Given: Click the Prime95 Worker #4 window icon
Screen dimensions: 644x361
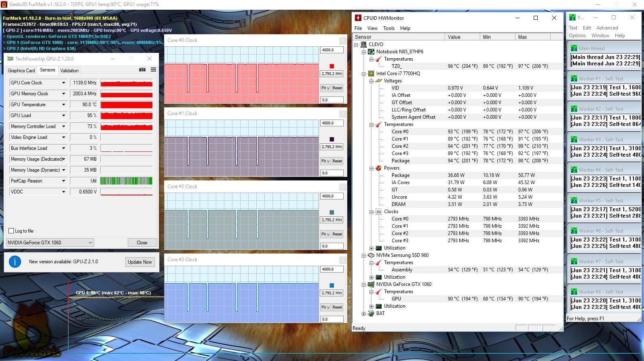Looking at the screenshot, I should tap(574, 170).
